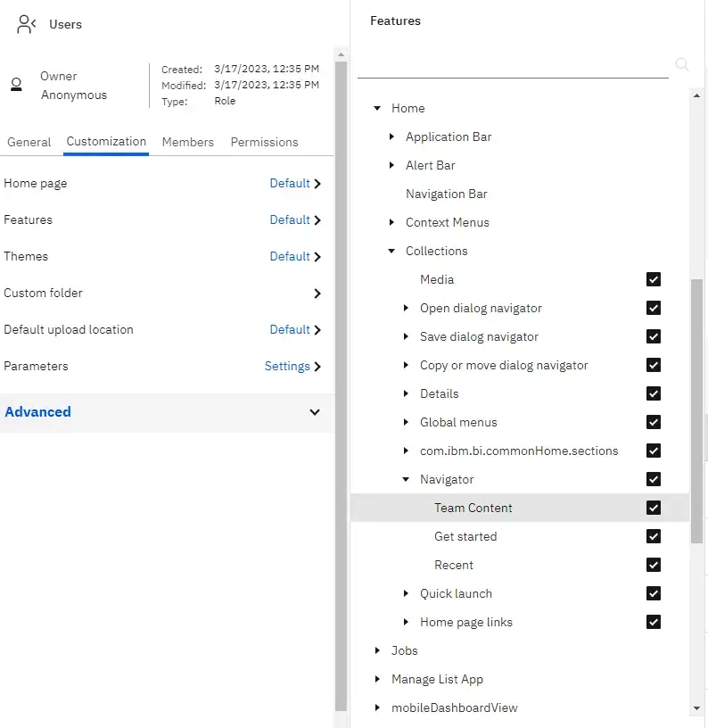Screen dimensions: 708x728
Task: Expand com.ibm.bi.commonHome.sections node
Action: 406,451
